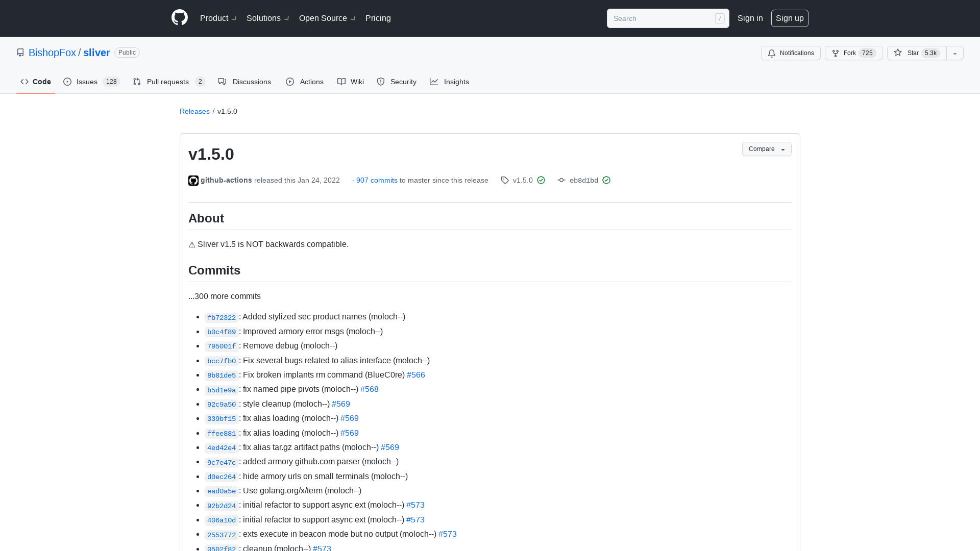This screenshot has width=980, height=551.
Task: Open #573 link on beacon mode row
Action: 448,534
